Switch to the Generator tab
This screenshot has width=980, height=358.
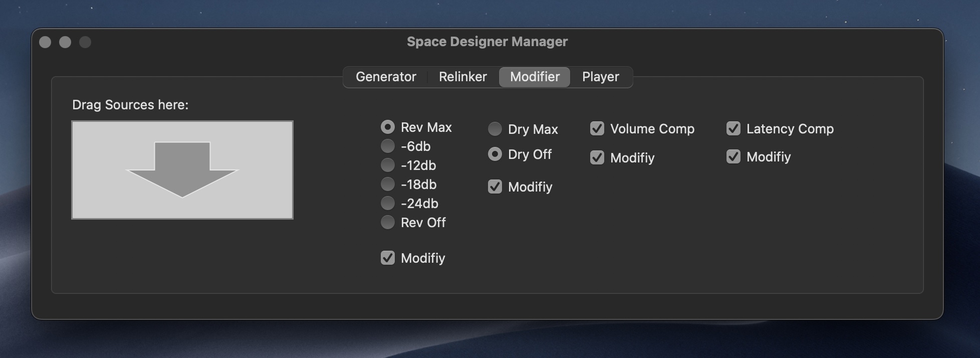386,77
